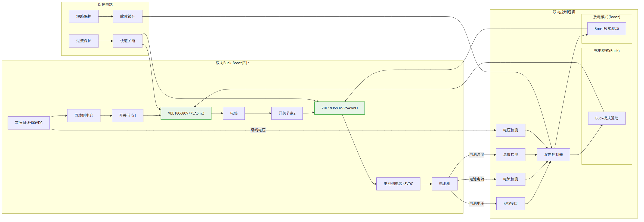This screenshot has width=644, height=222.
Task: Select the 开关节点1 block
Action: coord(128,116)
